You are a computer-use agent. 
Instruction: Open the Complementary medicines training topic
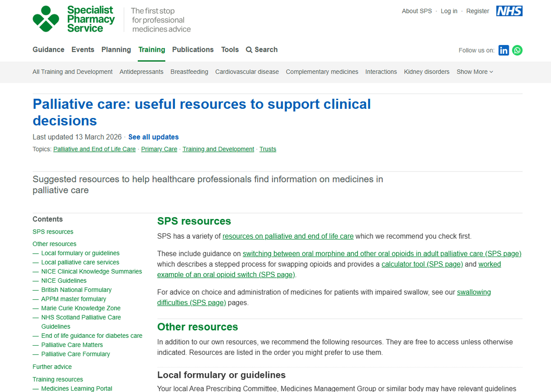(322, 72)
